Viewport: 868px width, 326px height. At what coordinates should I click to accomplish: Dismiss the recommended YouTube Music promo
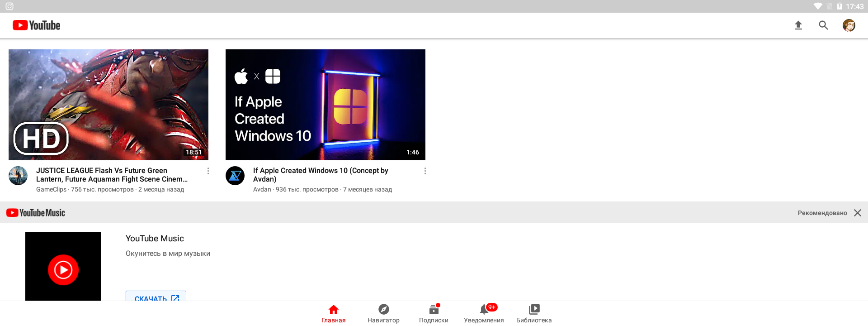(857, 213)
